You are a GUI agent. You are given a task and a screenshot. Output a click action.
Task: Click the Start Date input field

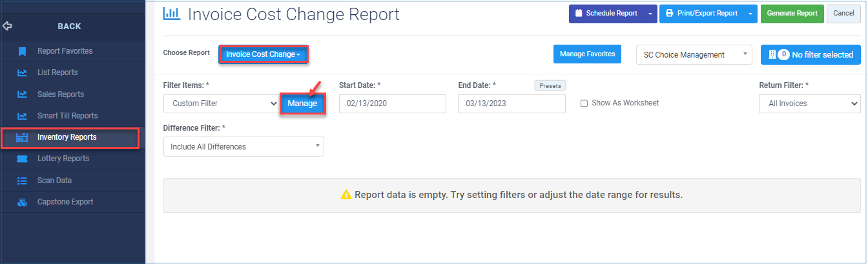coord(392,104)
